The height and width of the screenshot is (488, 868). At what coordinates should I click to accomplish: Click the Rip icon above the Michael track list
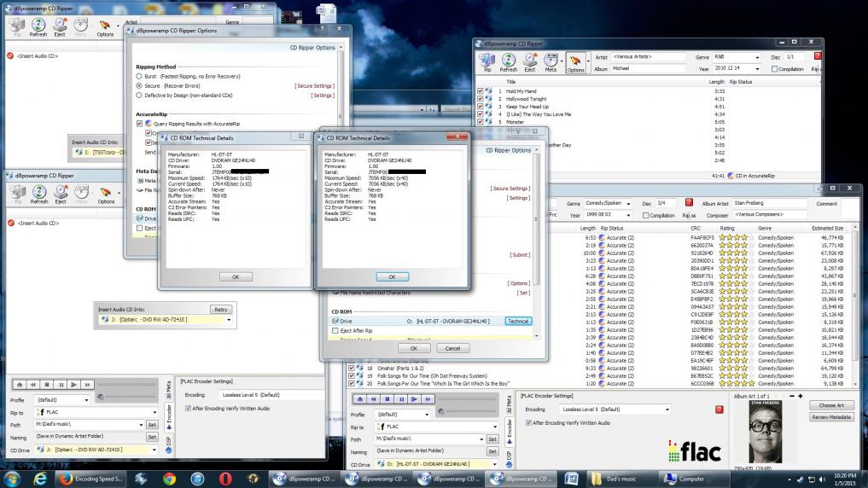point(488,62)
